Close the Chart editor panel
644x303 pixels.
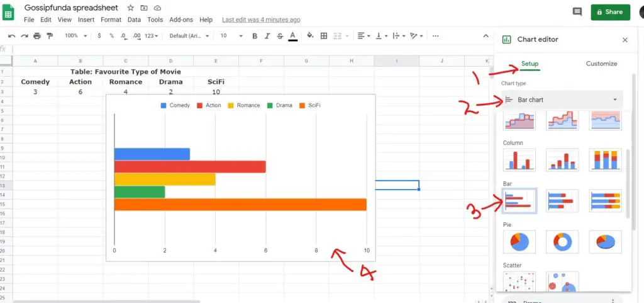click(625, 40)
